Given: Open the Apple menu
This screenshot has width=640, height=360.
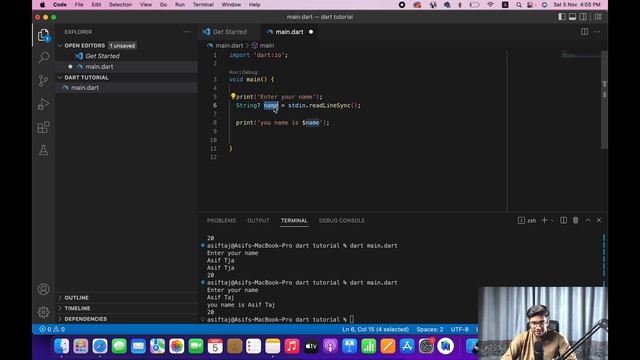Looking at the screenshot, I should [x=42, y=4].
